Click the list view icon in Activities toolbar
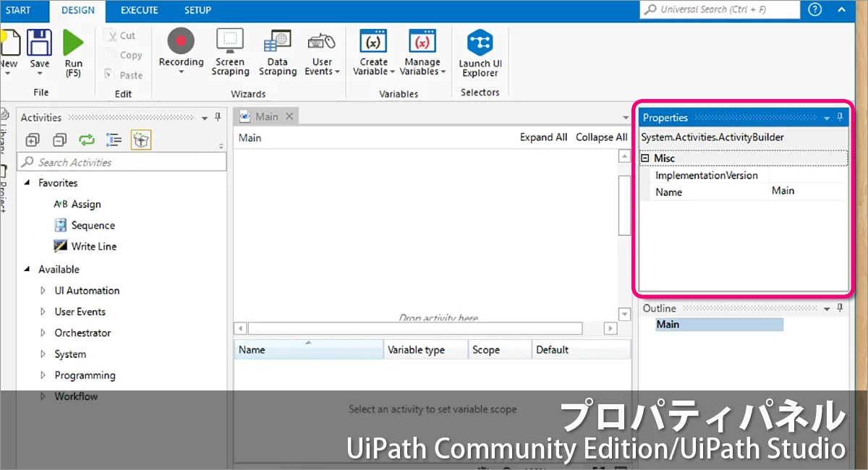The width and height of the screenshot is (868, 470). pos(114,140)
